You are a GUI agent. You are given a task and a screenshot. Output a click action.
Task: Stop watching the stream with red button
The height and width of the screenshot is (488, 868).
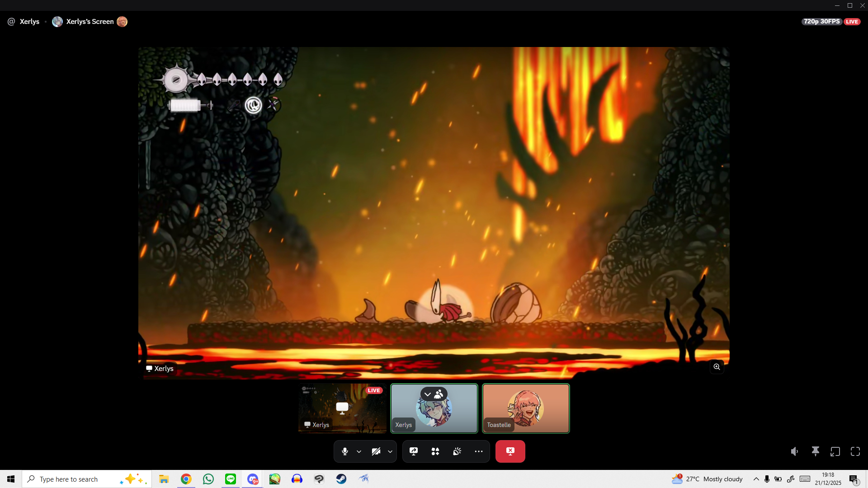point(510,451)
